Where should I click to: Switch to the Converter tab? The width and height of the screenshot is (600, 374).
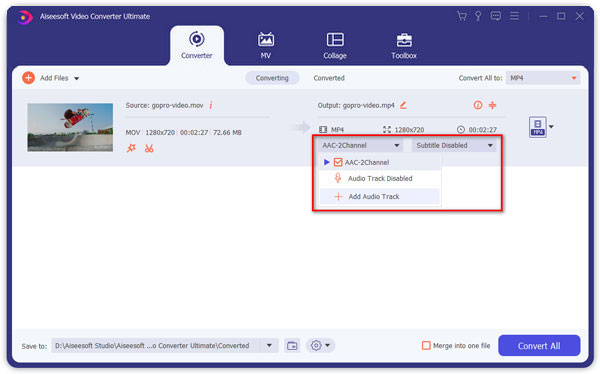point(197,45)
